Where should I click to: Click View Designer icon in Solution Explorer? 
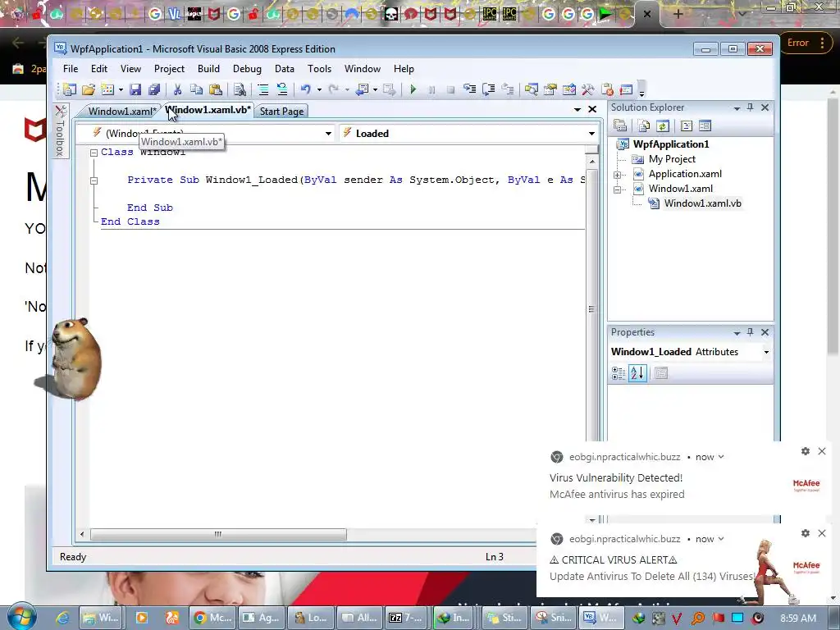click(x=705, y=126)
